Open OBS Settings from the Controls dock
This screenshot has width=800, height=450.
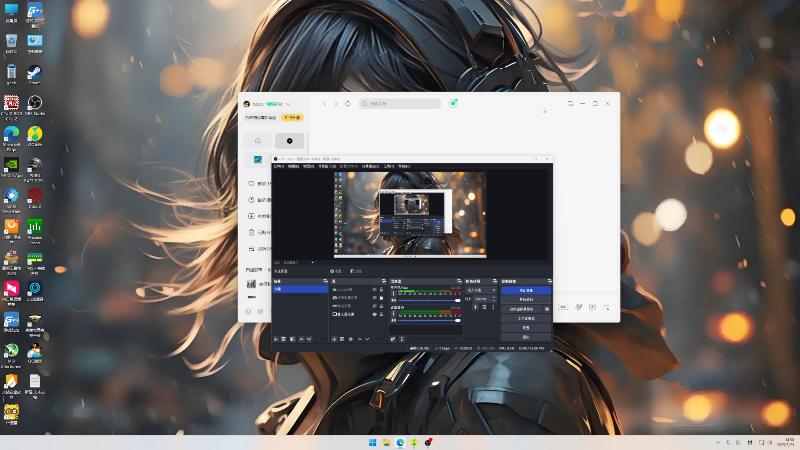(526, 328)
